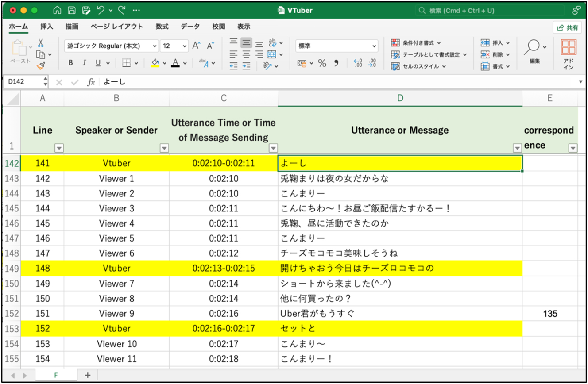Toggle underline formatting

click(x=98, y=62)
